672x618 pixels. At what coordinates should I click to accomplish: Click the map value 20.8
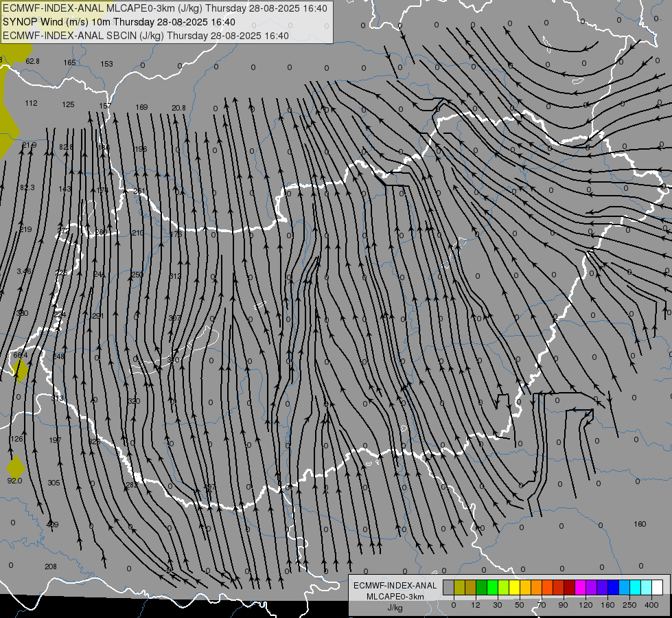(x=178, y=108)
